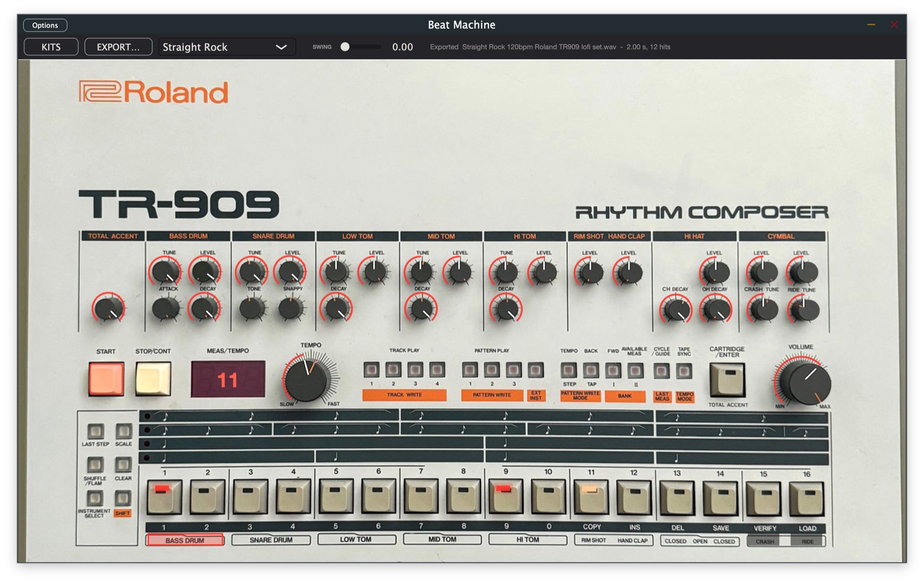Image resolution: width=924 pixels, height=583 pixels.
Task: Open the KITS panel
Action: 51,47
